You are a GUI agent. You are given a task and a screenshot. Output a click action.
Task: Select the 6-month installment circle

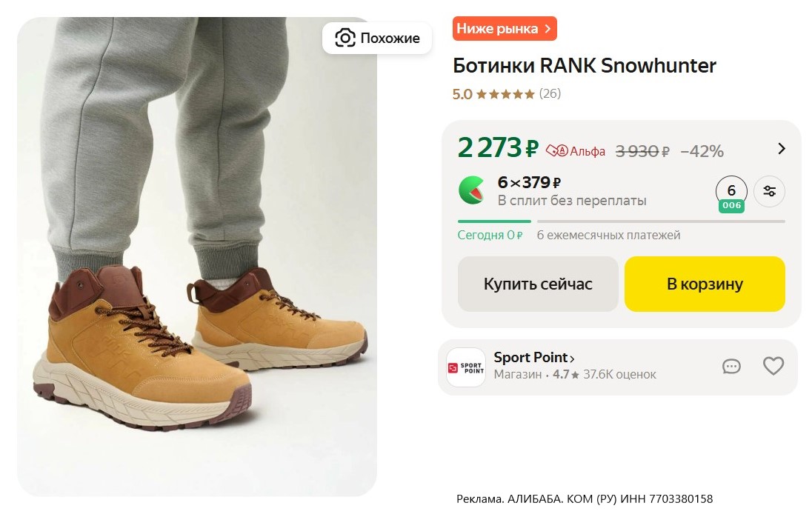(x=731, y=192)
